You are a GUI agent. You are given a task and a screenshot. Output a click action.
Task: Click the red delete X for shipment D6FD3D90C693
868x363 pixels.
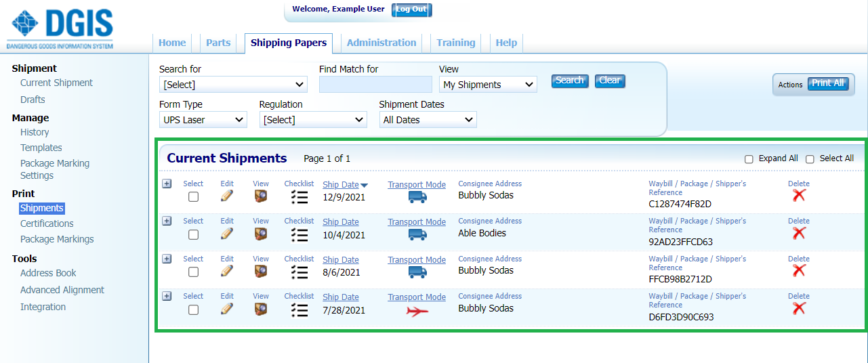[x=799, y=309]
